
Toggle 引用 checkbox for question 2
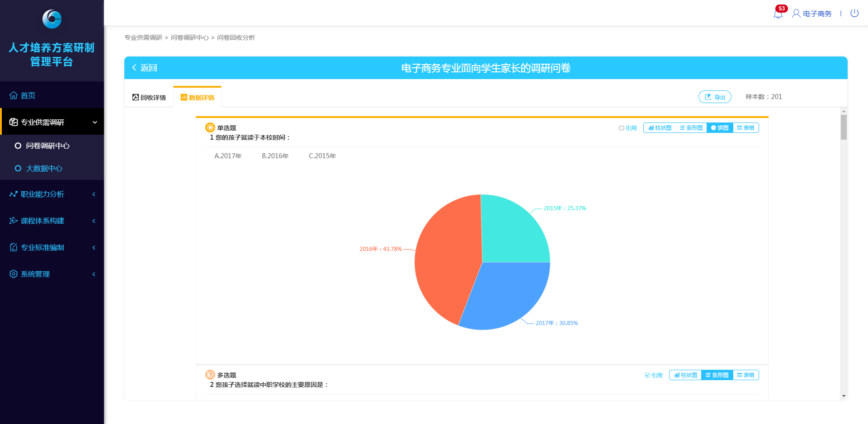tap(647, 375)
